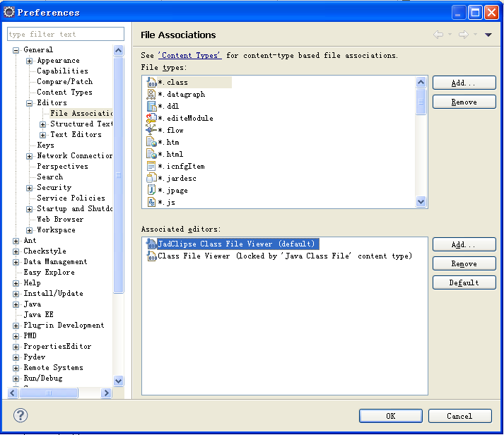This screenshot has width=504, height=435.
Task: Expand the Workspace node
Action: [29, 230]
